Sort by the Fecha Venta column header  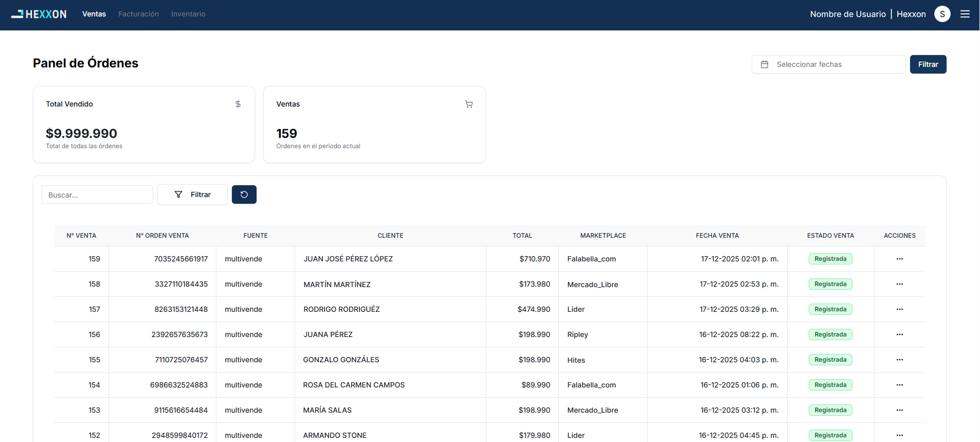click(x=717, y=236)
